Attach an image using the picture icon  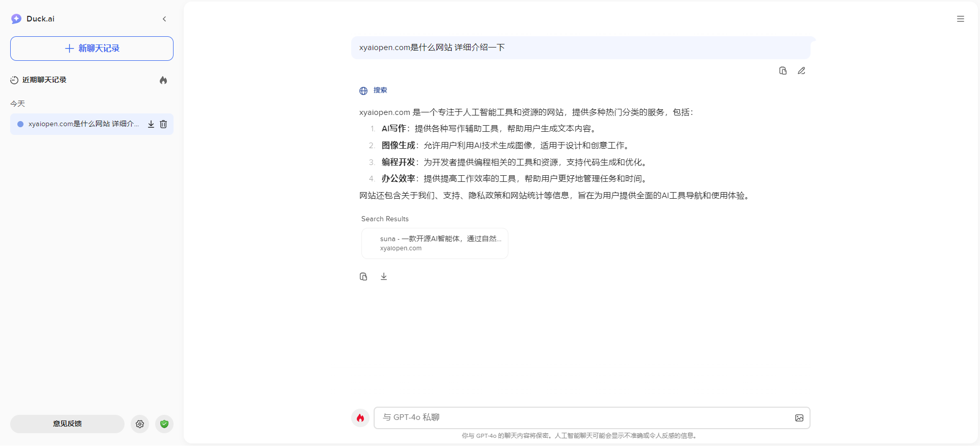click(x=799, y=418)
